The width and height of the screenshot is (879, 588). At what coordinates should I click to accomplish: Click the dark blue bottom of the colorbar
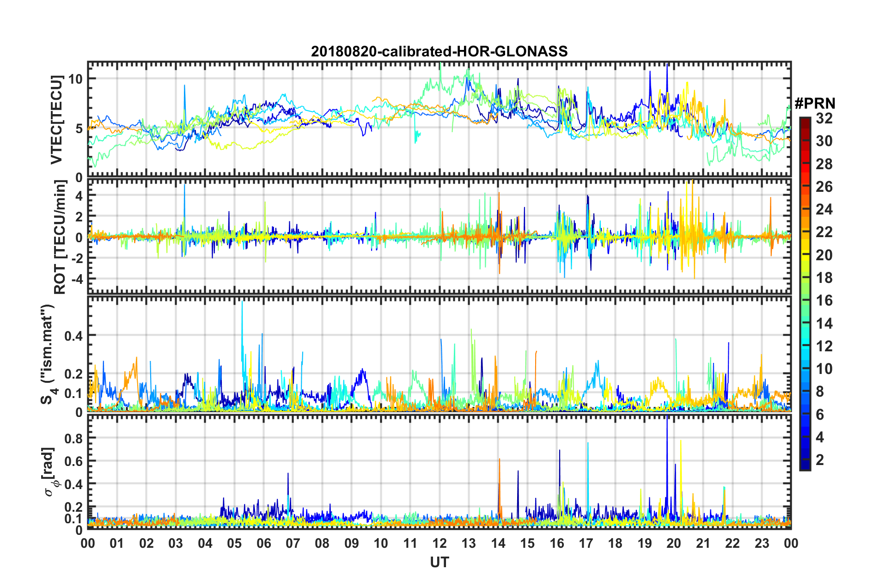tap(805, 466)
